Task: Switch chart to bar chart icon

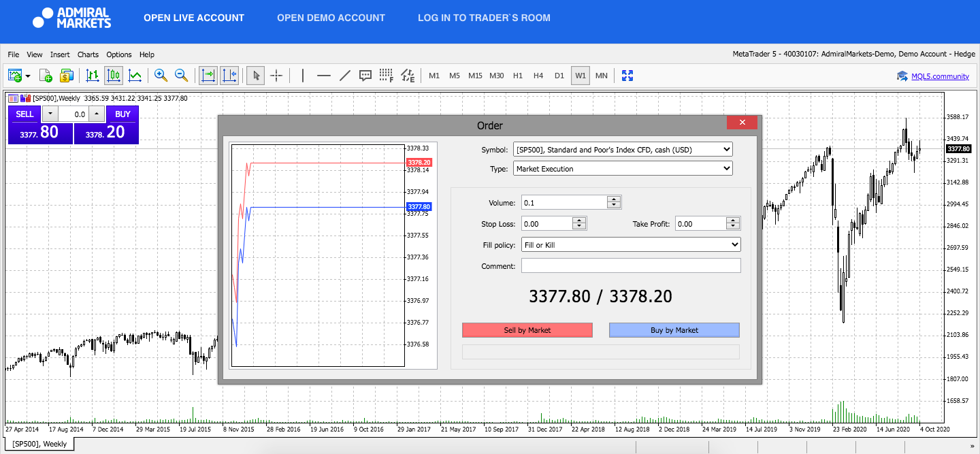Action: [93, 75]
